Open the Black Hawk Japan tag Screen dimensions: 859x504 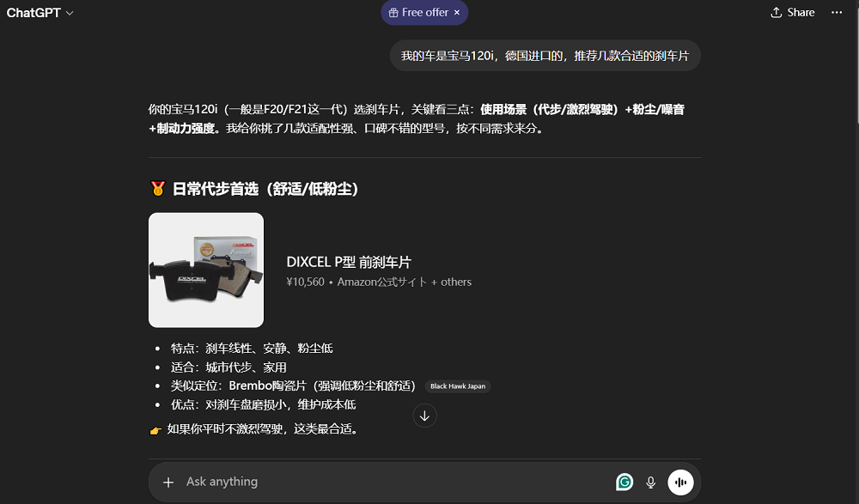point(458,386)
